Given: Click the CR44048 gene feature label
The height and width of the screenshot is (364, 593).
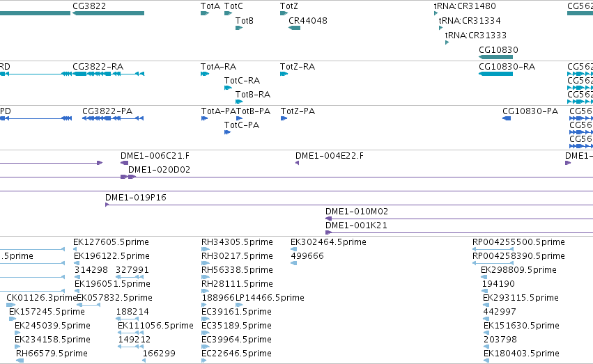Looking at the screenshot, I should pos(308,21).
